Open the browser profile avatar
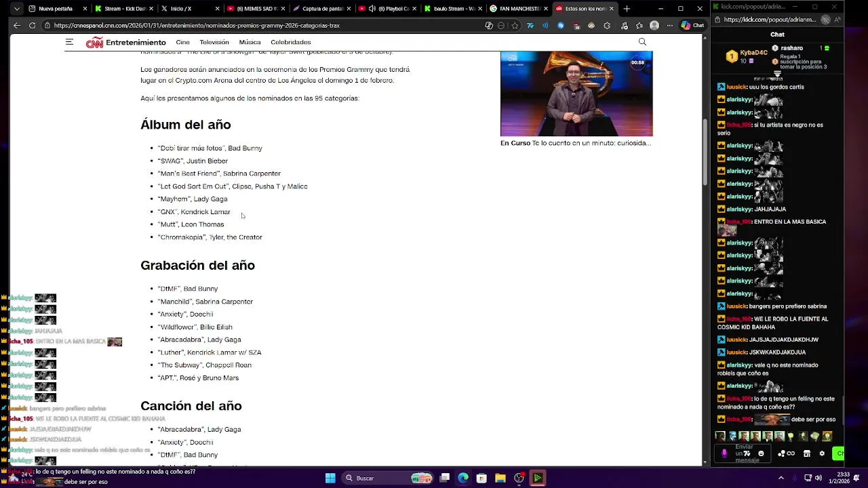This screenshot has width=868, height=488. 654,25
